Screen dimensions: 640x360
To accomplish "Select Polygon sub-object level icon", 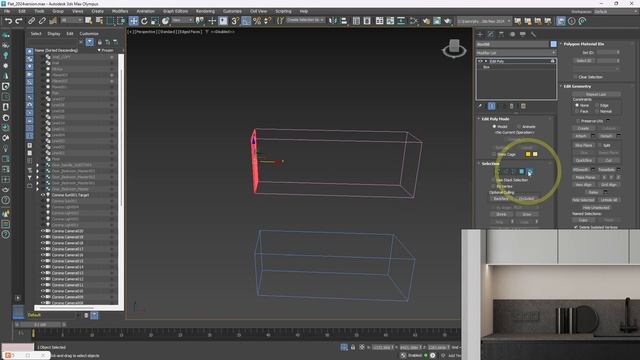I will click(522, 171).
